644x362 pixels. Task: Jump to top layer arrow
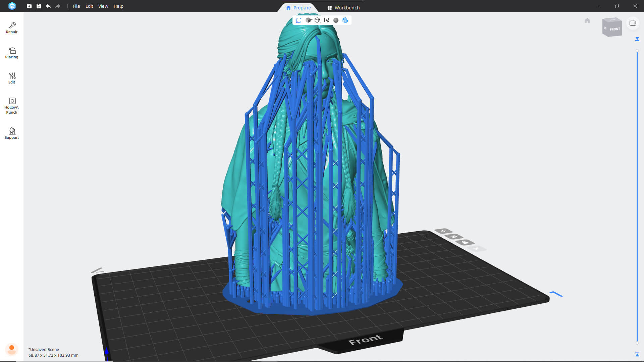637,39
